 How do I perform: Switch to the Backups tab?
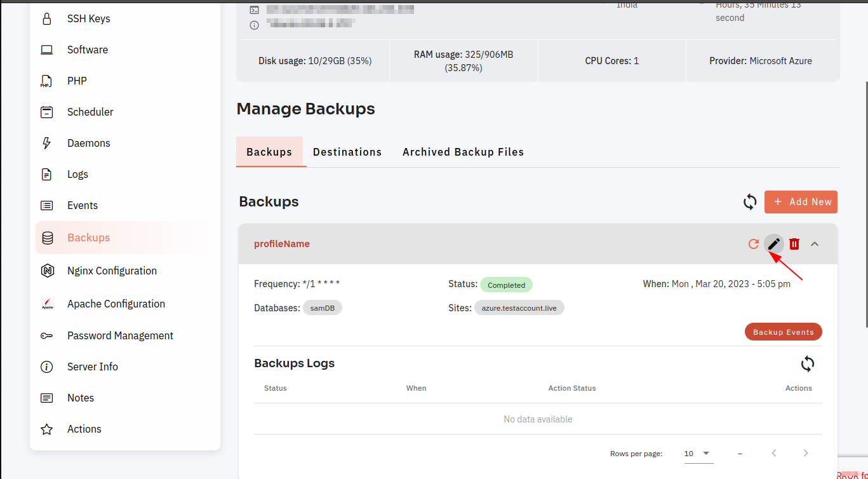(x=269, y=152)
